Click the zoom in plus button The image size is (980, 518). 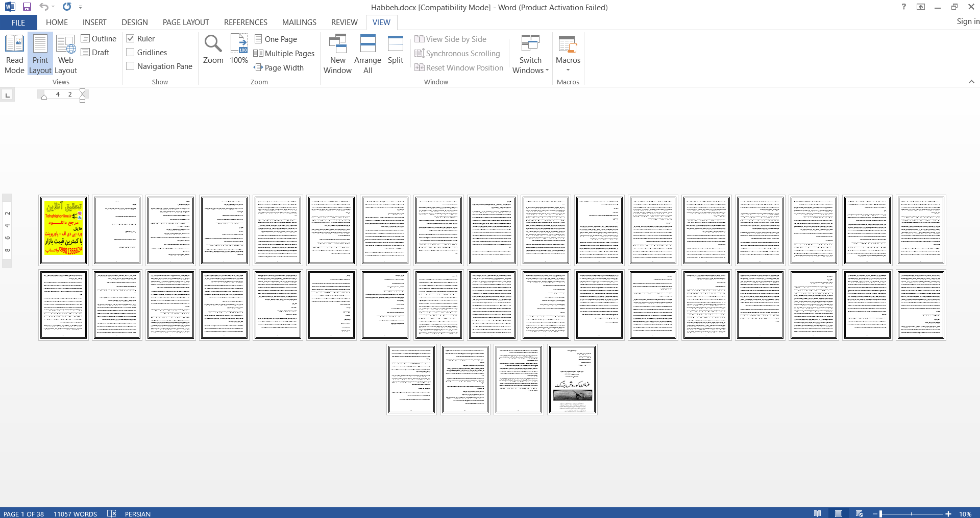[x=948, y=514]
